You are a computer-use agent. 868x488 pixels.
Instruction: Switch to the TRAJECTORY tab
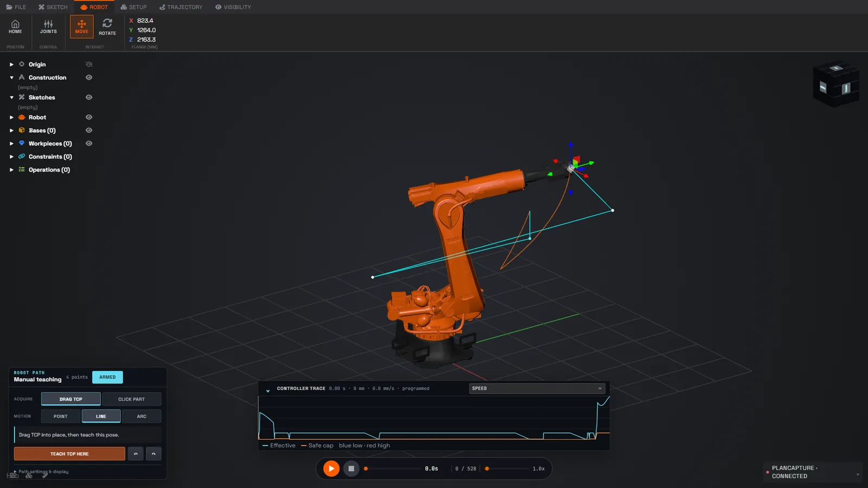[x=181, y=7]
